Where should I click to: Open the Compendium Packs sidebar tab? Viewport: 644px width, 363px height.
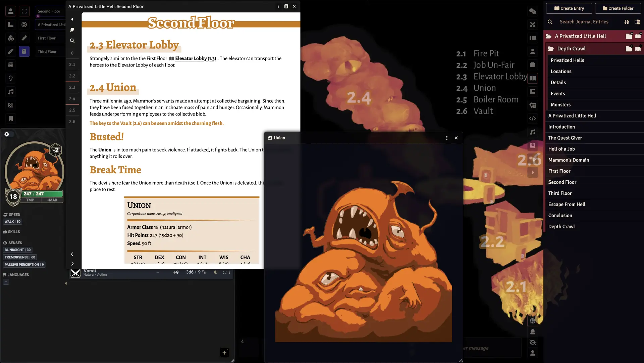(x=533, y=145)
